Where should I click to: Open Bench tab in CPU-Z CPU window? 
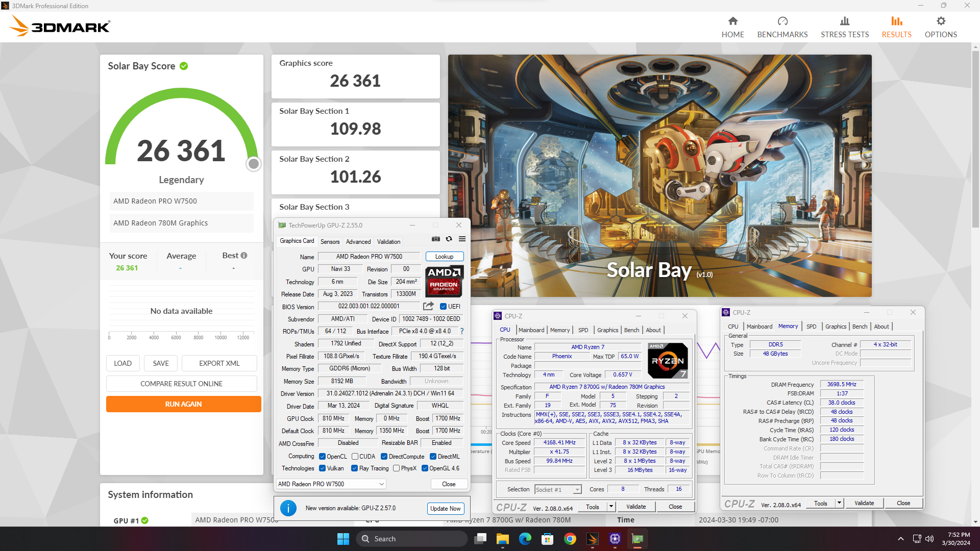tap(631, 330)
